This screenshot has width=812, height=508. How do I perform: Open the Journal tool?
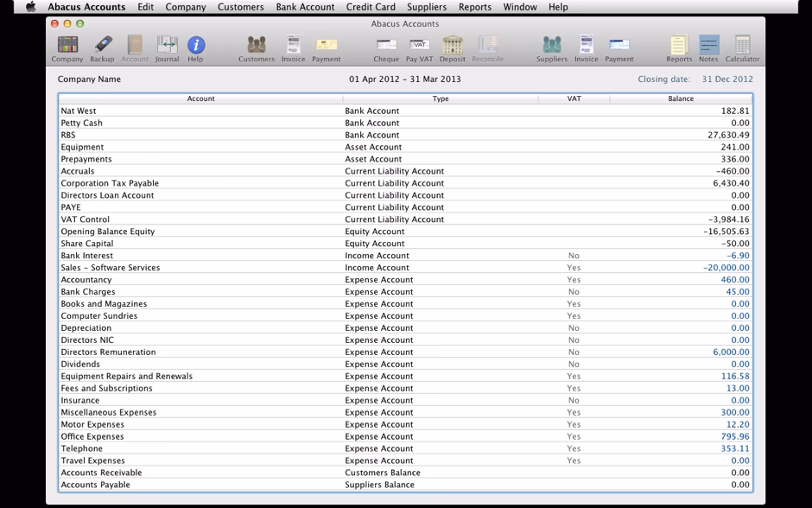[x=167, y=48]
